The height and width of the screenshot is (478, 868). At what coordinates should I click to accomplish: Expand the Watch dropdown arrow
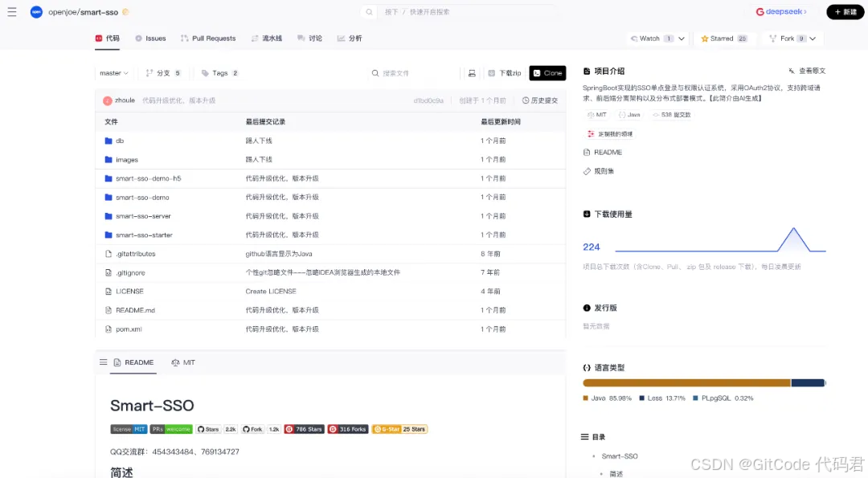click(x=682, y=39)
